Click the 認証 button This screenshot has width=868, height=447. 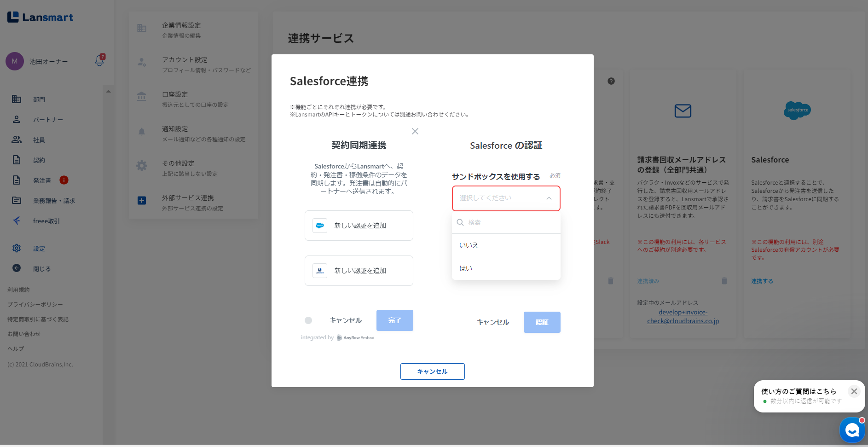[542, 322]
